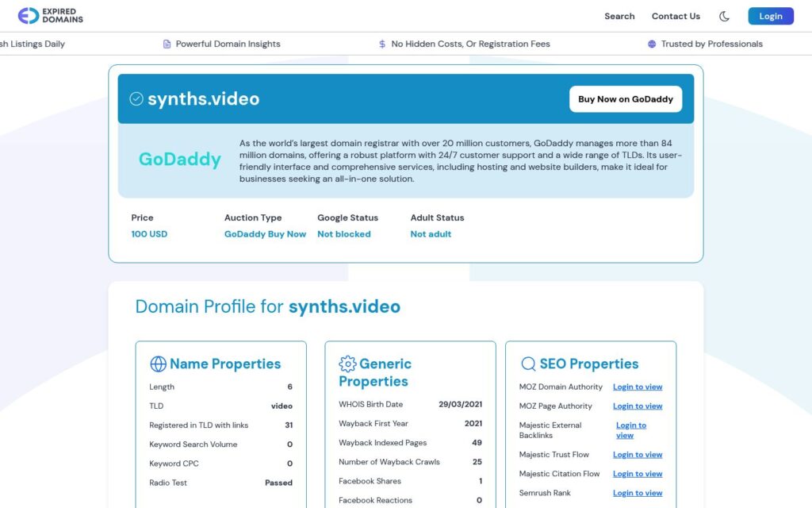
Task: Click the No Hidden Costs, Or Registration Fees text
Action: [471, 44]
